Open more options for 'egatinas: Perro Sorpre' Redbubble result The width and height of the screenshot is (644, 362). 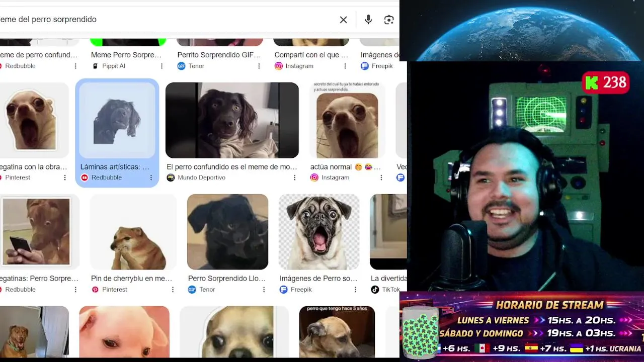76,290
